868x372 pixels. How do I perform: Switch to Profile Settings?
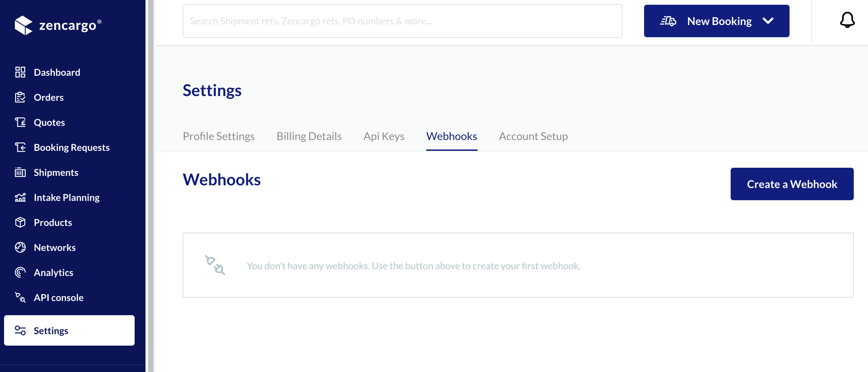click(x=219, y=136)
